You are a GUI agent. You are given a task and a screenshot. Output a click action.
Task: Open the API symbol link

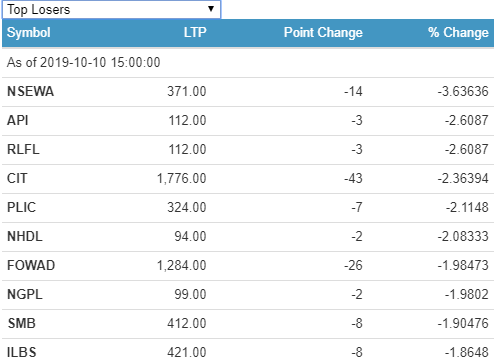click(18, 120)
